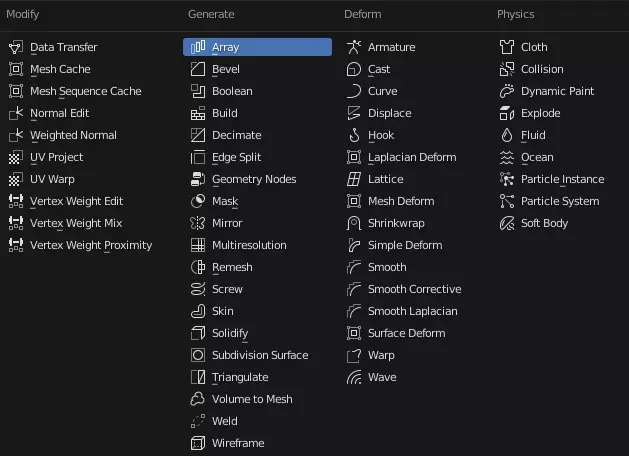
Task: Select the Hook modifier icon
Action: pos(354,135)
